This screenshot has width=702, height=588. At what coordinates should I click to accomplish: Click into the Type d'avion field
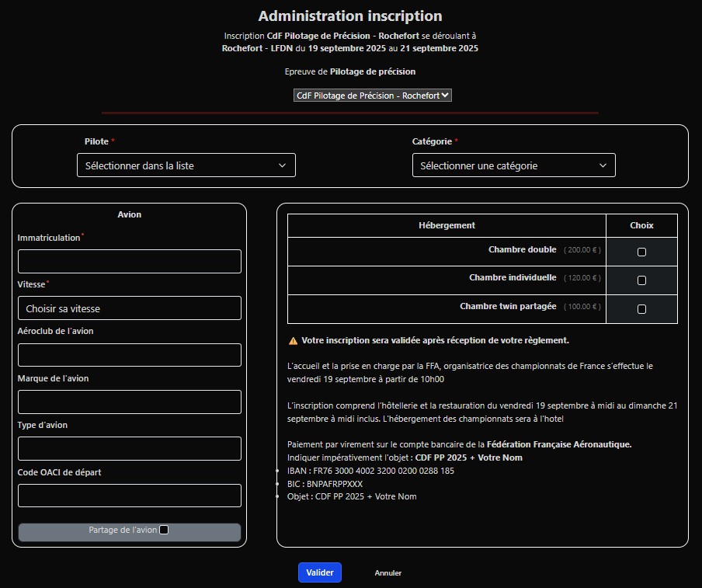129,448
